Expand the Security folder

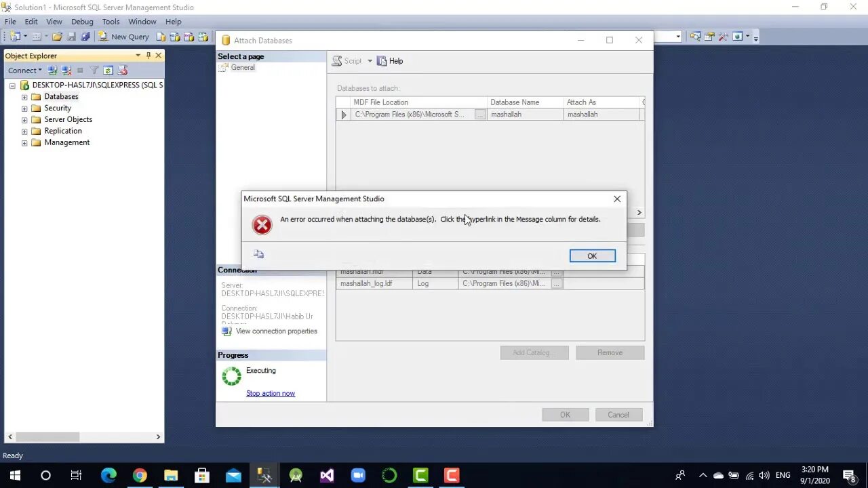click(24, 108)
